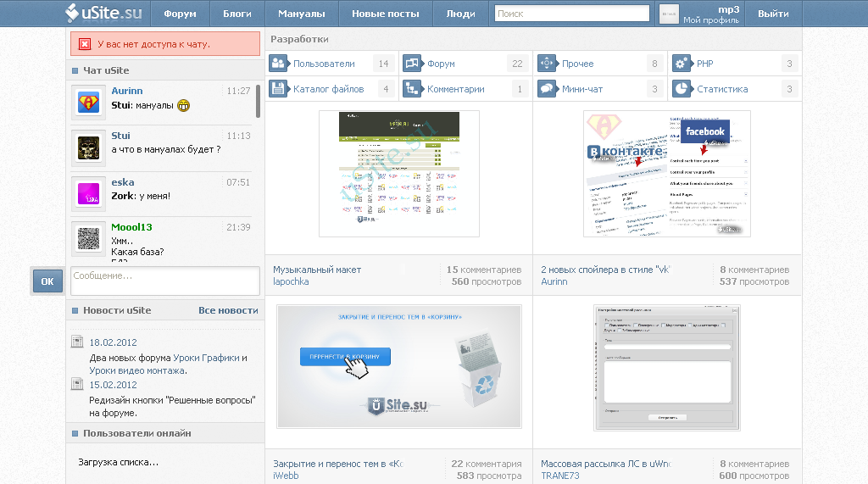Open the 15.02.2012 news date link

tap(113, 384)
